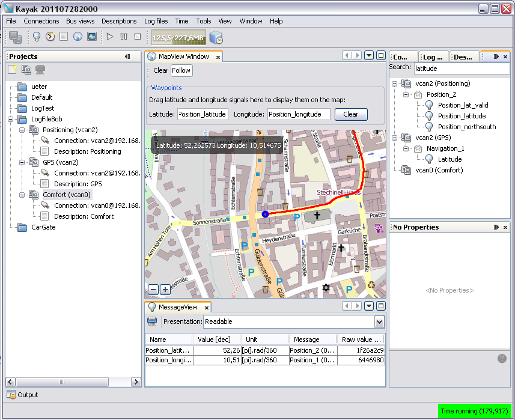Click the Clear button beside Follow
This screenshot has width=515, height=420.
point(160,70)
